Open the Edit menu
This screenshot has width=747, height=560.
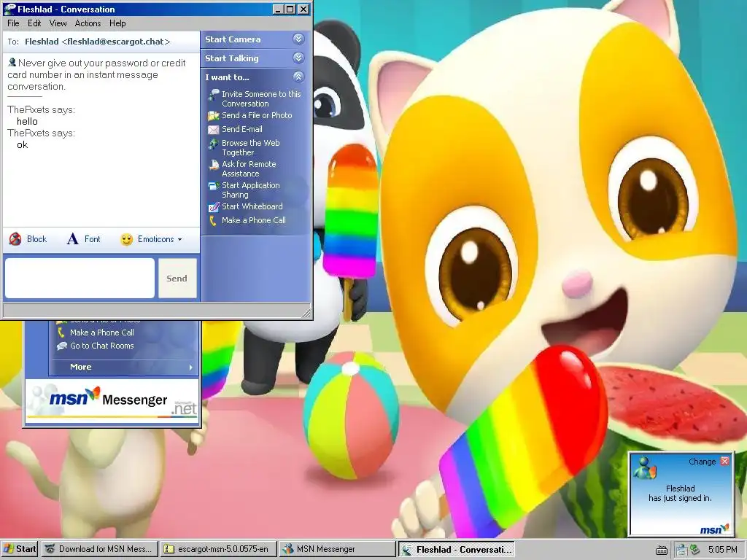[34, 23]
